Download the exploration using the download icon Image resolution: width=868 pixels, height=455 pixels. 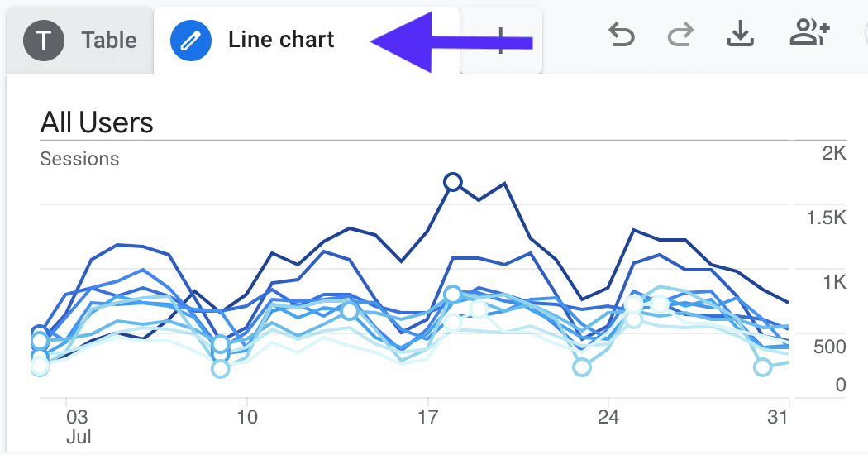tap(741, 34)
